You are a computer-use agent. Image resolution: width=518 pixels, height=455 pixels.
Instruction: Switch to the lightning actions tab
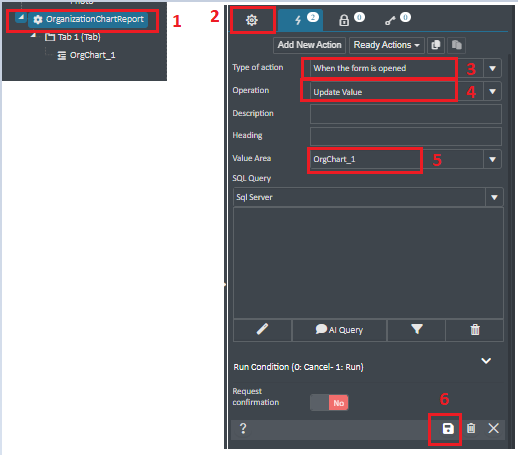pyautogui.click(x=300, y=20)
